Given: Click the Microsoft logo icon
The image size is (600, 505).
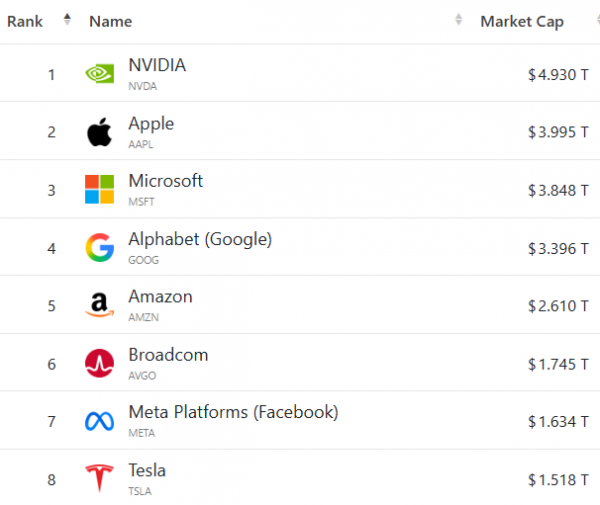Looking at the screenshot, I should tap(100, 189).
